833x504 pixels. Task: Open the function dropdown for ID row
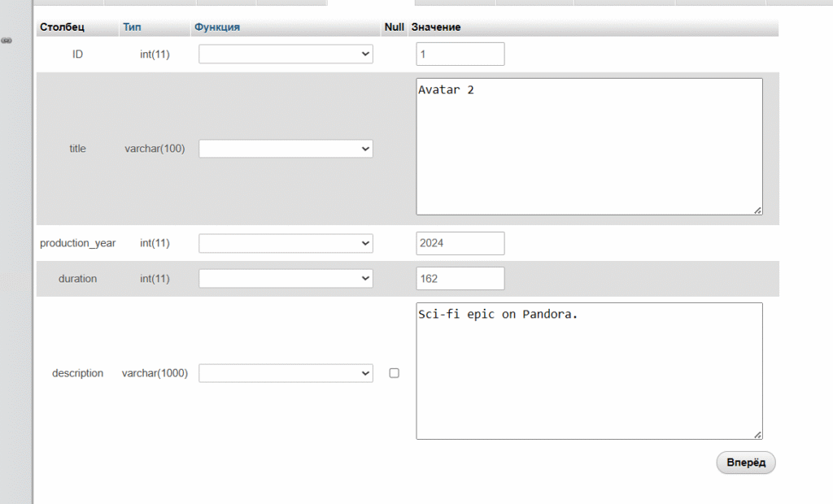point(286,54)
